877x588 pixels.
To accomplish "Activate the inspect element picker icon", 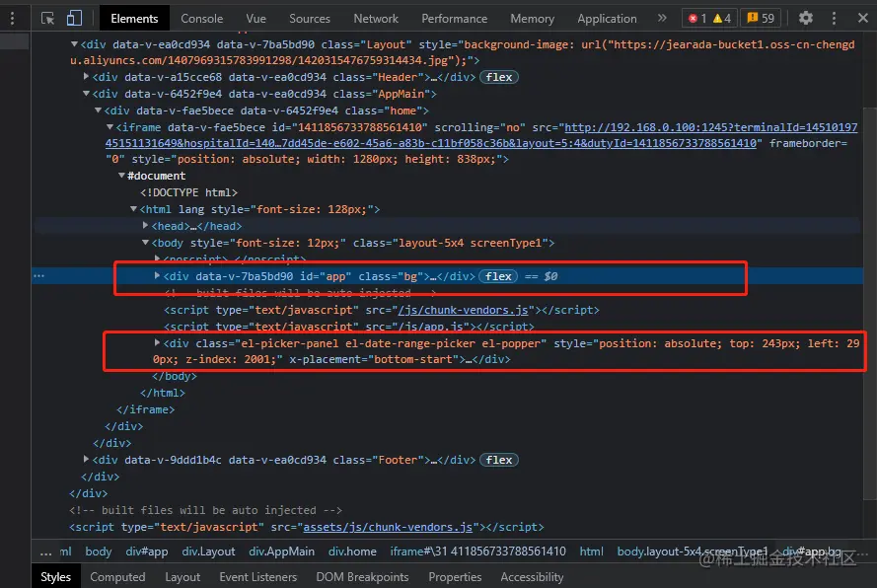I will tap(48, 19).
